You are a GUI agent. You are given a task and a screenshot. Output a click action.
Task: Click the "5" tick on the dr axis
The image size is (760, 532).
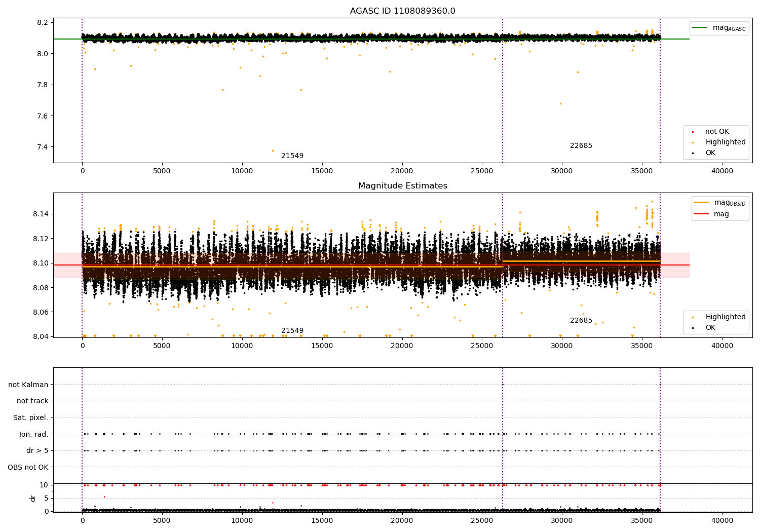pyautogui.click(x=46, y=499)
